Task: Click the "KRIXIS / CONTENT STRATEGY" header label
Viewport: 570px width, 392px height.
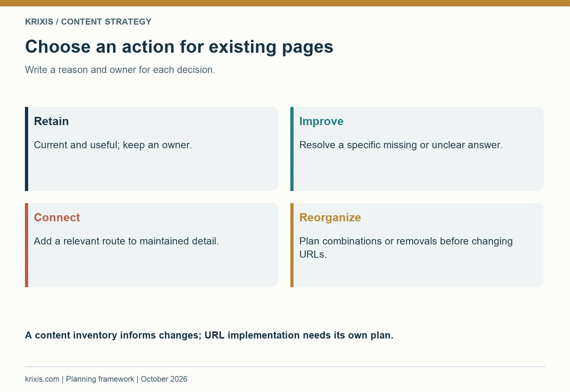Action: point(88,22)
